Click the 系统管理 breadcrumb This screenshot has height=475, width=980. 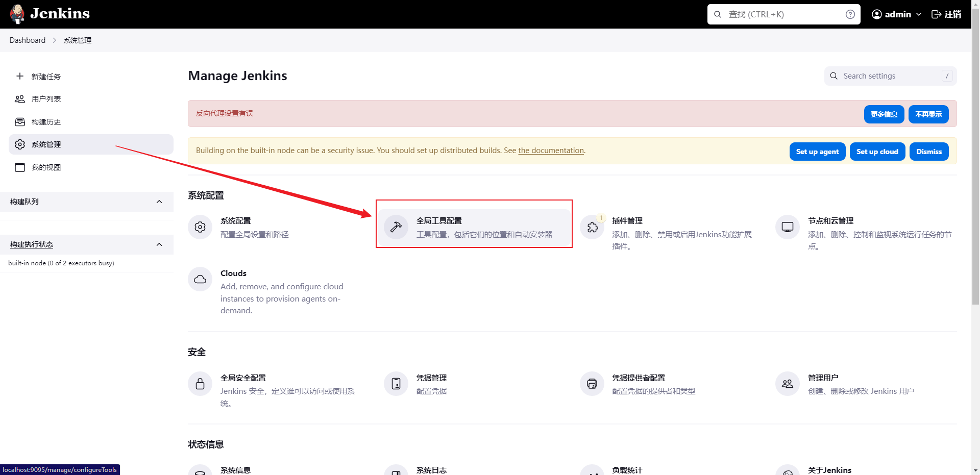coord(78,40)
